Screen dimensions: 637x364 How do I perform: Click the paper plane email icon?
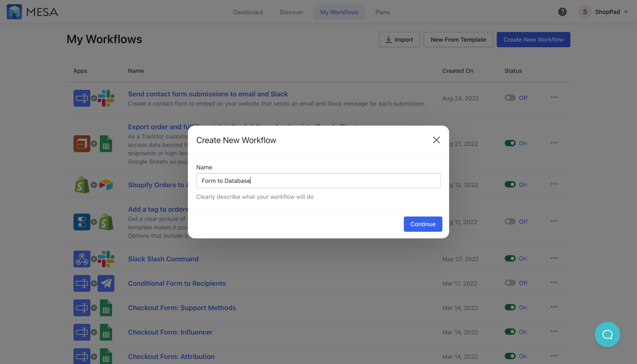coord(106,283)
